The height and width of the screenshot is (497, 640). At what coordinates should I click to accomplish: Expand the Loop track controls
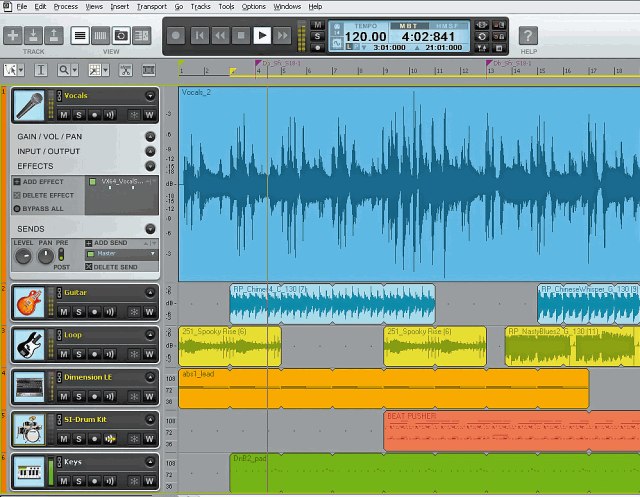[x=150, y=335]
